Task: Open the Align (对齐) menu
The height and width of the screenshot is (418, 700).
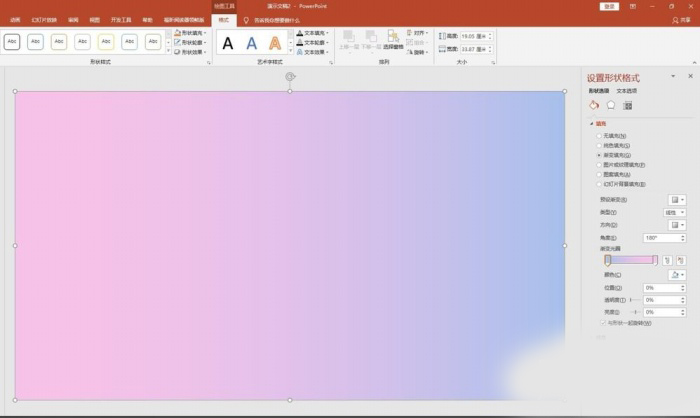Action: click(x=417, y=33)
